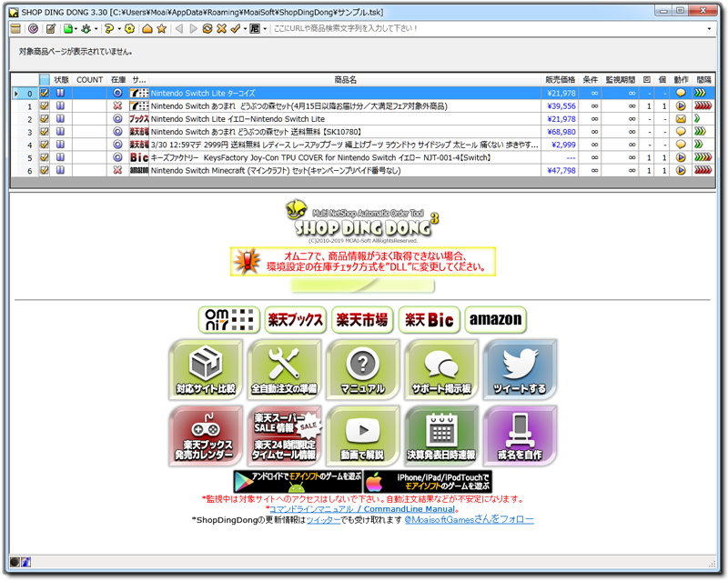Open dropdown arrow beside question mark icon
Image resolution: width=728 pixels, height=581 pixels.
click(x=119, y=29)
